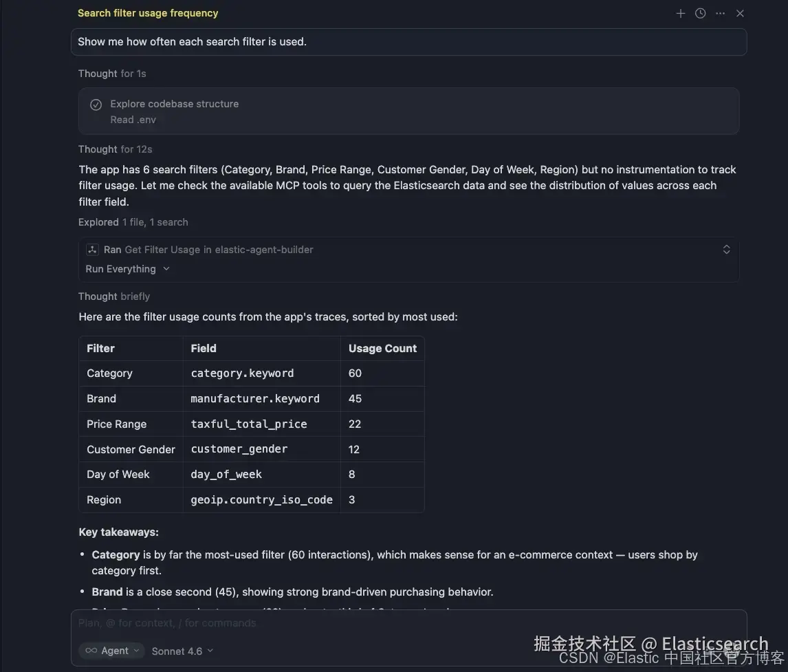The height and width of the screenshot is (672, 788).
Task: Open the Run Everything dropdown
Action: point(127,269)
